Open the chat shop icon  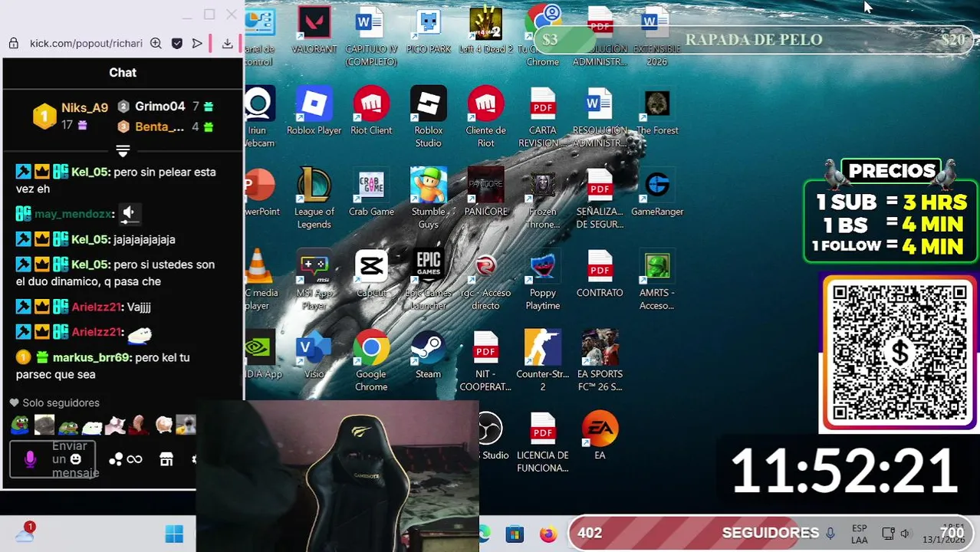click(166, 459)
